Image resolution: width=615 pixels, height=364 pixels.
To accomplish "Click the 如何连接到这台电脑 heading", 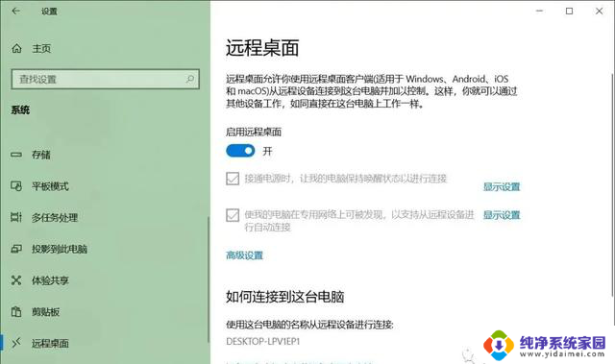I will pyautogui.click(x=284, y=297).
